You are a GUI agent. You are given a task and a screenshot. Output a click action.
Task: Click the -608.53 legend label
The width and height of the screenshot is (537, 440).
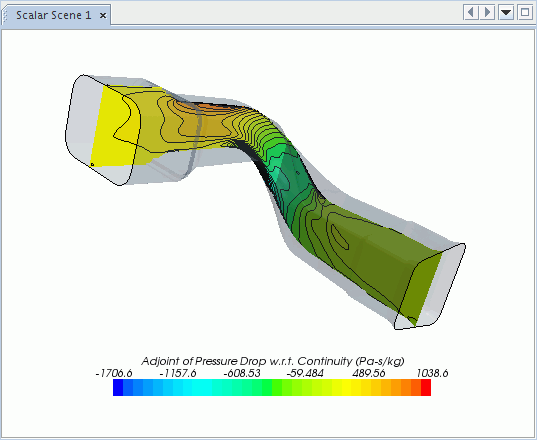[x=242, y=373]
